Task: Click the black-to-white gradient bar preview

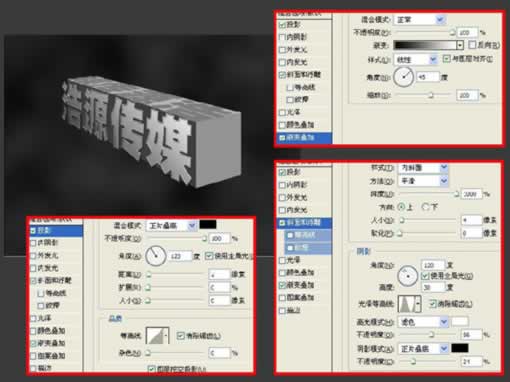Action: tap(425, 45)
